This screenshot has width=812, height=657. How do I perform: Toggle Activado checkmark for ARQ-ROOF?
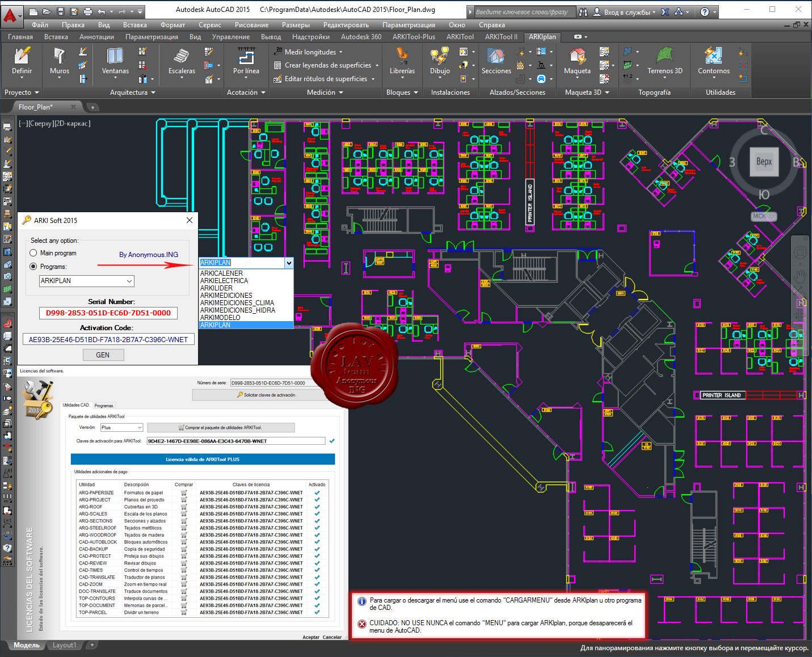(x=317, y=507)
